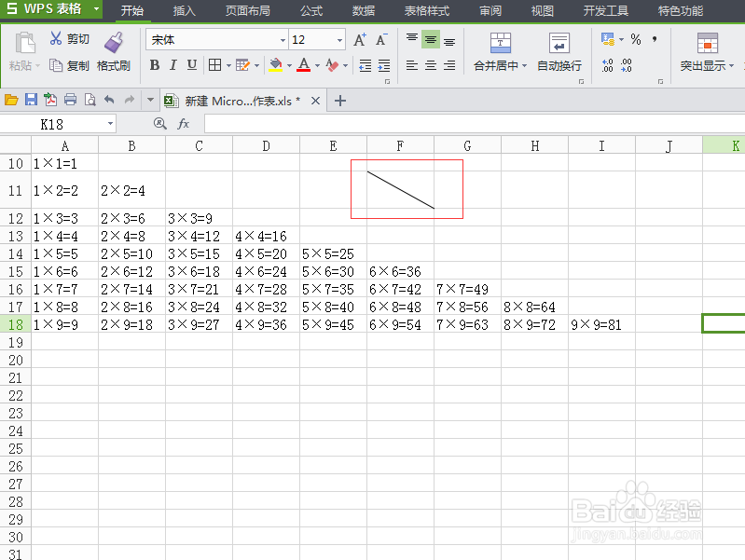Open the 数据 tab
The image size is (745, 560).
[364, 10]
